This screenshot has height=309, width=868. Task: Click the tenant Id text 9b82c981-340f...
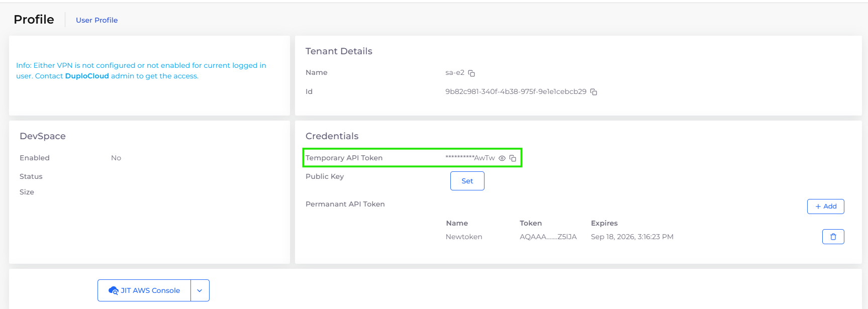(x=515, y=91)
